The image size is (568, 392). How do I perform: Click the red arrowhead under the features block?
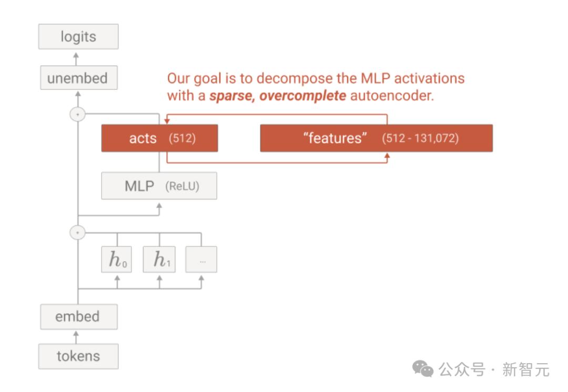(x=388, y=156)
